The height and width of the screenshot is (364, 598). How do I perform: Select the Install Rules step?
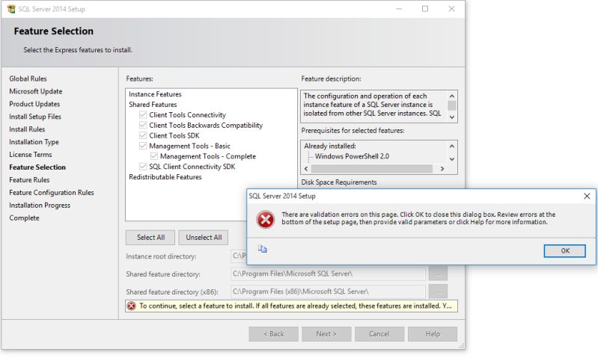27,129
